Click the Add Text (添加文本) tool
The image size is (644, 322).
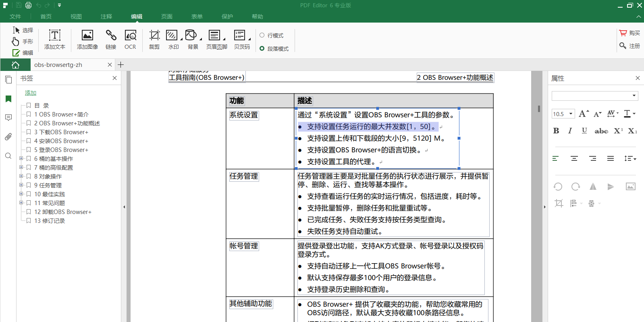[x=54, y=39]
